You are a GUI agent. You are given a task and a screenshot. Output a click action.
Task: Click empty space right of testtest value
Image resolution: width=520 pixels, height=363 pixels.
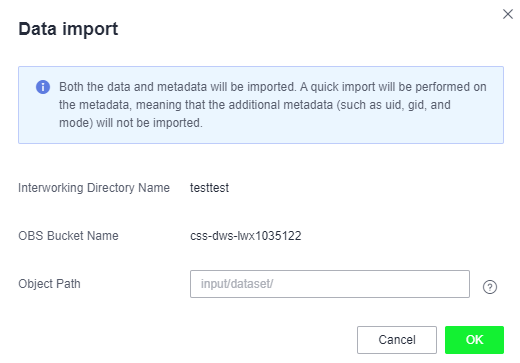pyautogui.click(x=367, y=188)
